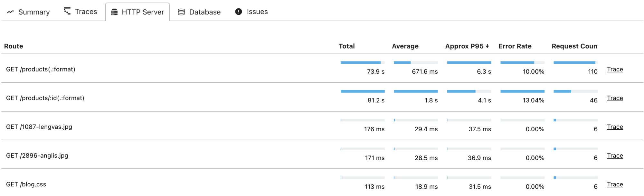Click the Summary tab chart icon

[x=11, y=12]
